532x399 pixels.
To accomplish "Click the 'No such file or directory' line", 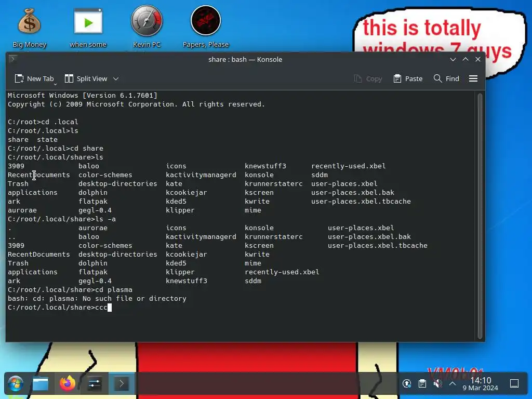I will click(x=97, y=299).
